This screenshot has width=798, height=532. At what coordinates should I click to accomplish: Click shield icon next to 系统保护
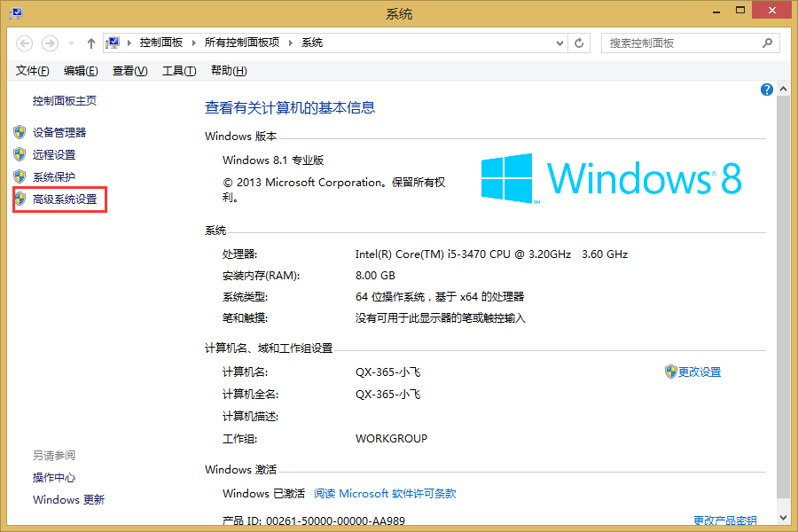(20, 176)
